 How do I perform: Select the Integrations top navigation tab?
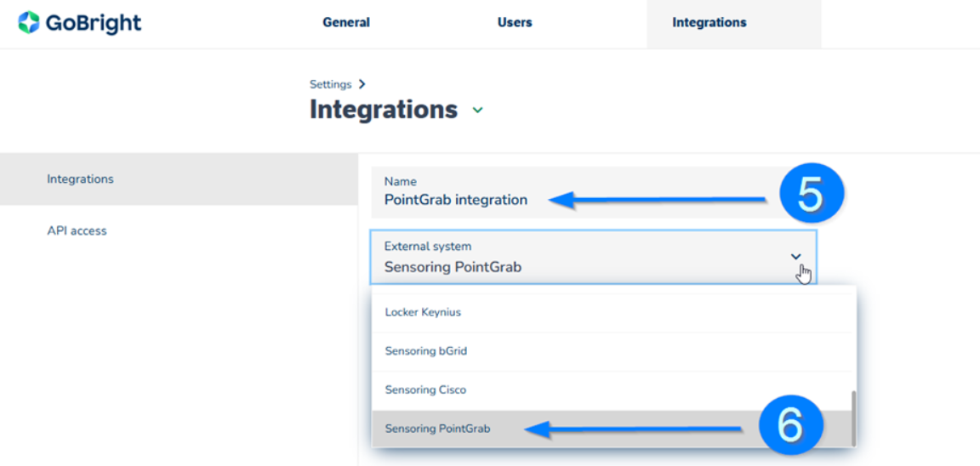coord(709,22)
